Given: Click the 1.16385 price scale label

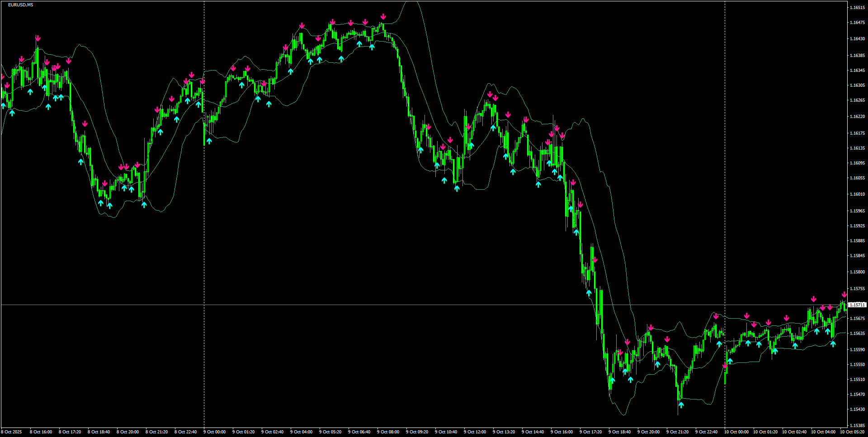Looking at the screenshot, I should [x=857, y=56].
